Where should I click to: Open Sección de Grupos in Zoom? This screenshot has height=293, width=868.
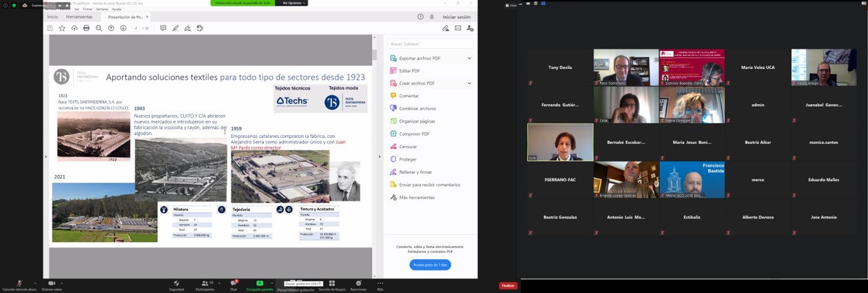click(331, 284)
